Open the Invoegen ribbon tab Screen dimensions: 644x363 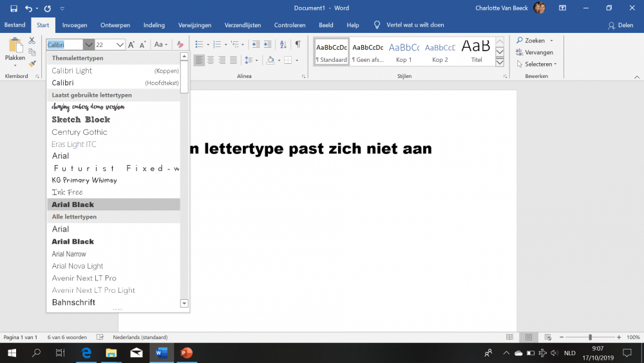point(75,25)
